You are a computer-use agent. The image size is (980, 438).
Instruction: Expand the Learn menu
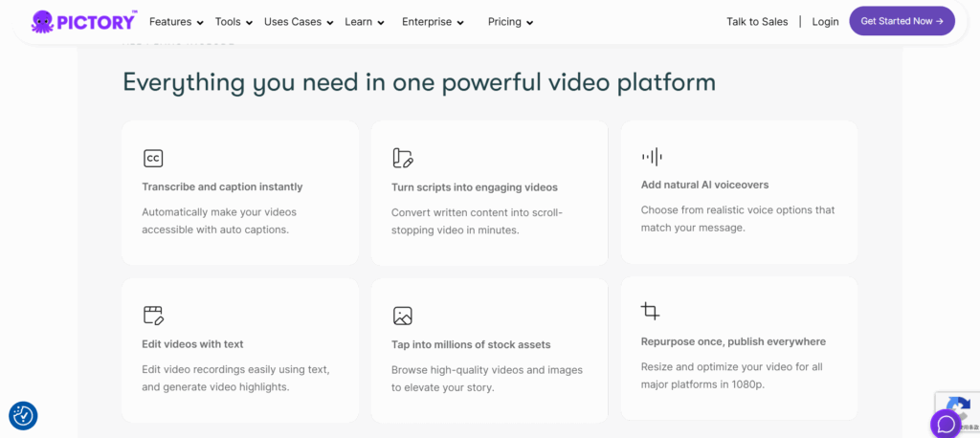[364, 22]
